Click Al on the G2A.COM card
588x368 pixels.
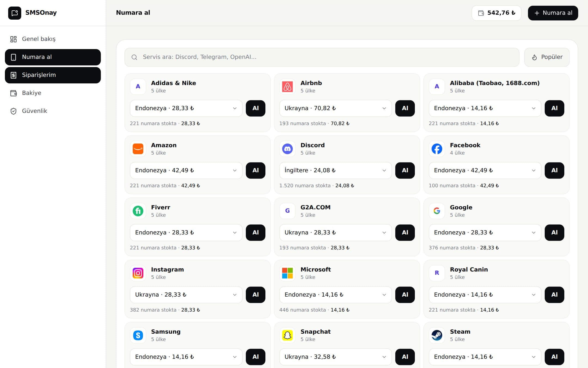(405, 233)
